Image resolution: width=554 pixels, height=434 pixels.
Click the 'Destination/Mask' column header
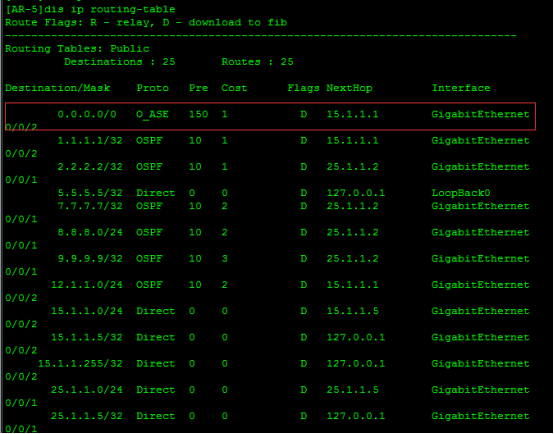click(58, 88)
